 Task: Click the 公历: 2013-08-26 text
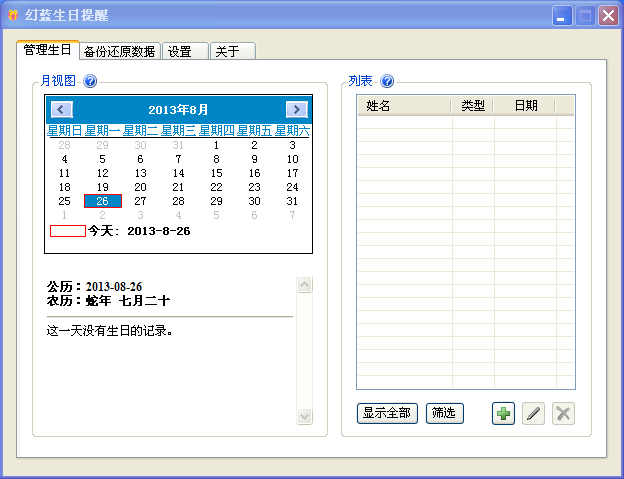[x=94, y=287]
